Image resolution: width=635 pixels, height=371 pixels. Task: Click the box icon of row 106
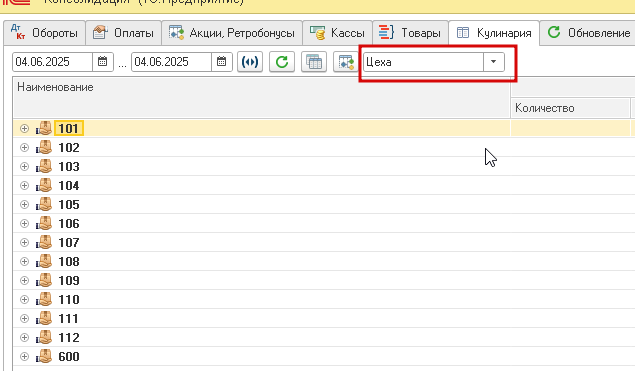[44, 224]
